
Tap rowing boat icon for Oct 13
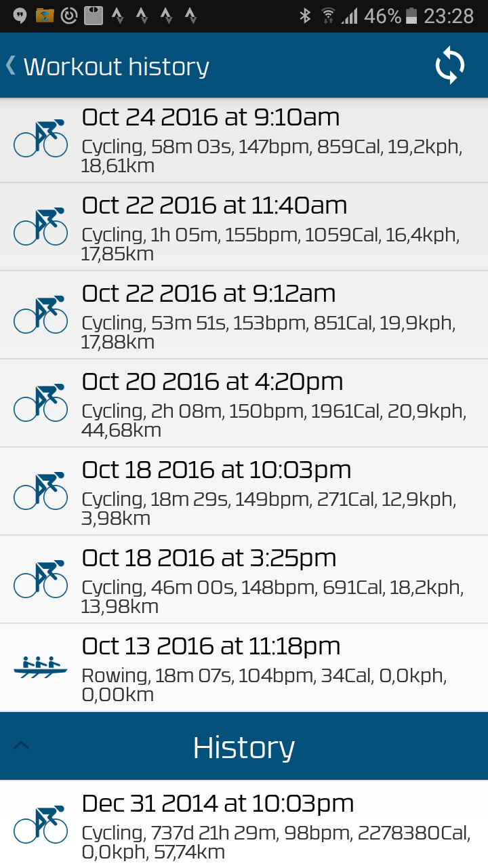tap(41, 667)
